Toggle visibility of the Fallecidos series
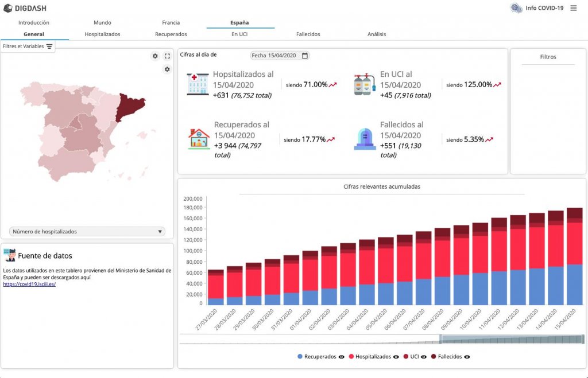 (x=467, y=357)
